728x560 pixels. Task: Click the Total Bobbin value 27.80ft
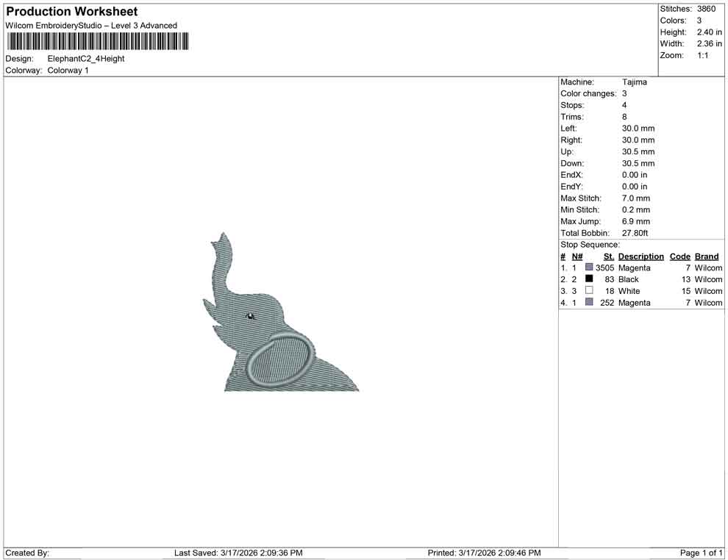(x=635, y=233)
